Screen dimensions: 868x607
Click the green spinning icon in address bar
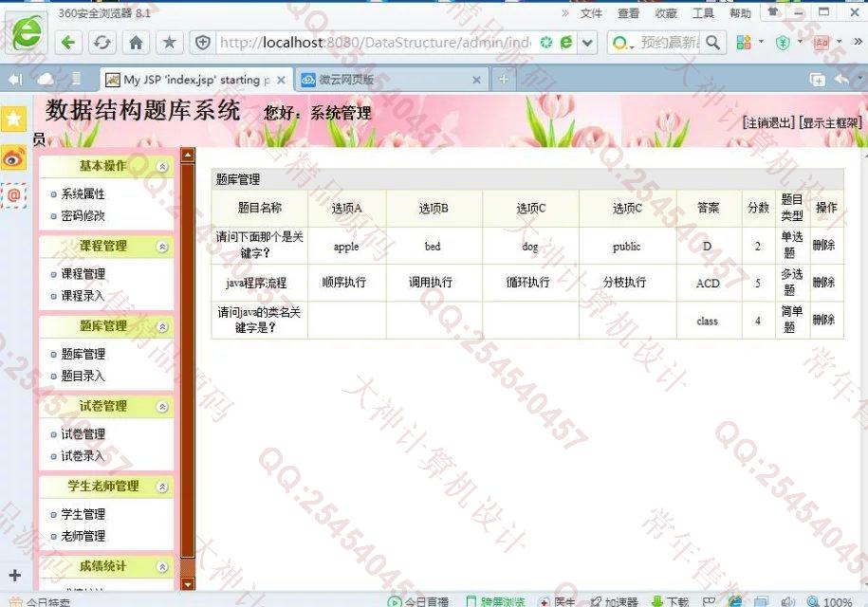(x=546, y=42)
